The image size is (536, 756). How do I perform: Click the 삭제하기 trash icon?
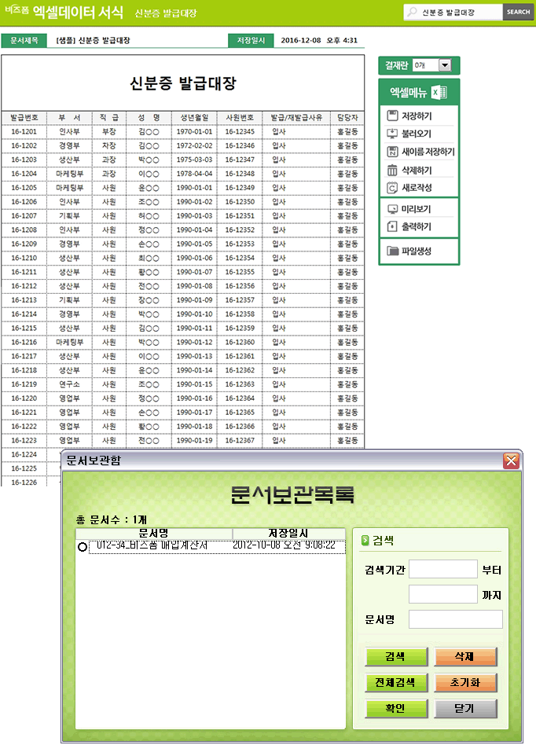pyautogui.click(x=392, y=171)
